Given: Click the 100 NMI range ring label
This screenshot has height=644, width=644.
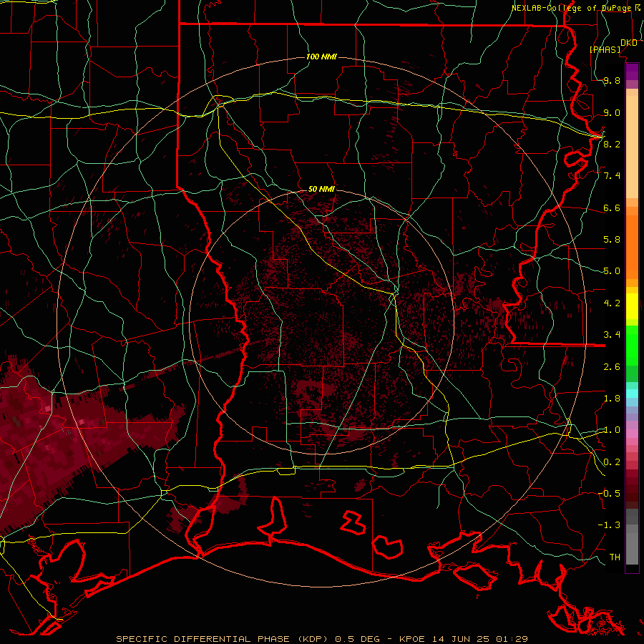Looking at the screenshot, I should [x=321, y=57].
